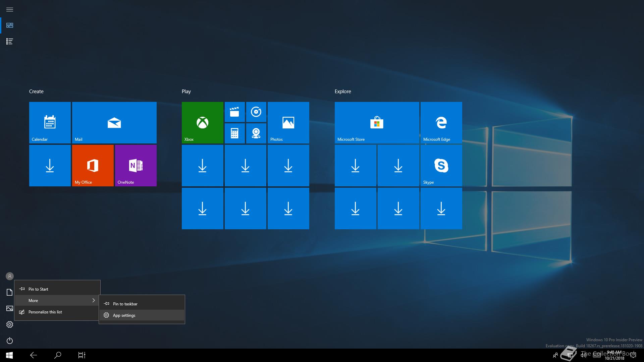Open Settings gear in the Start sidebar
The image size is (644, 362).
pyautogui.click(x=10, y=324)
